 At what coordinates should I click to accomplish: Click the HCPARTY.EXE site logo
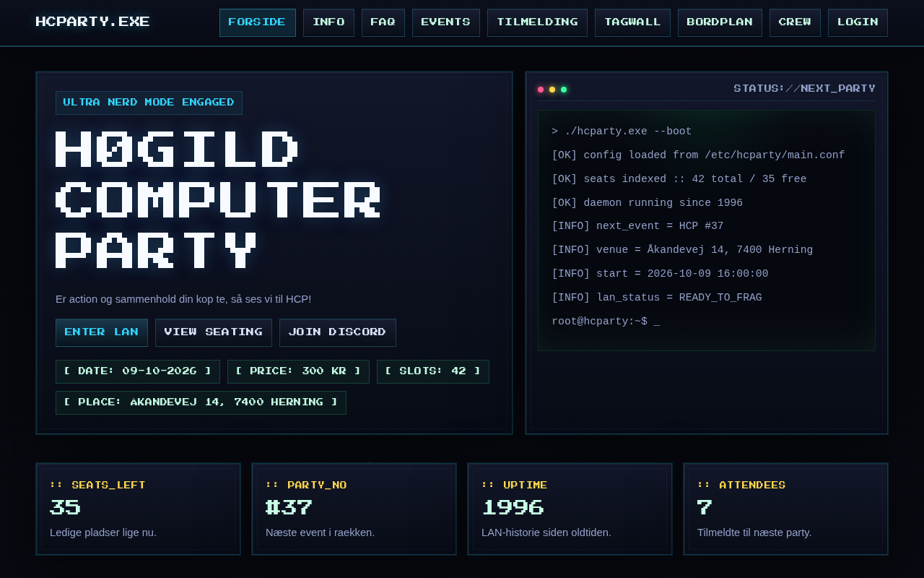pos(92,22)
